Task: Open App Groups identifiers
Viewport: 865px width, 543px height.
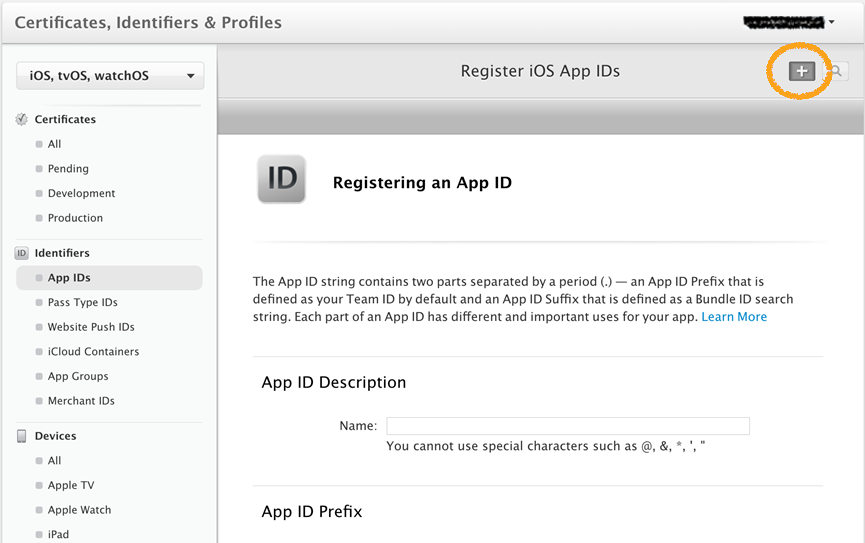Action: point(78,376)
